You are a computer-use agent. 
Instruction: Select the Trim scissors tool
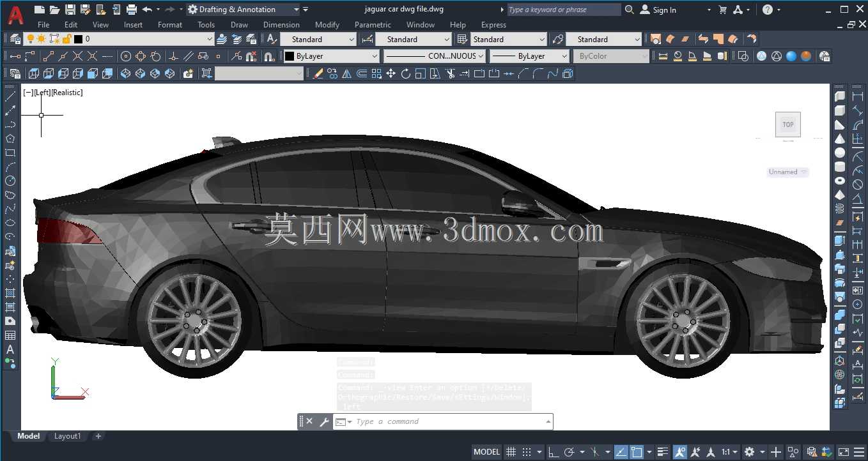(450, 74)
